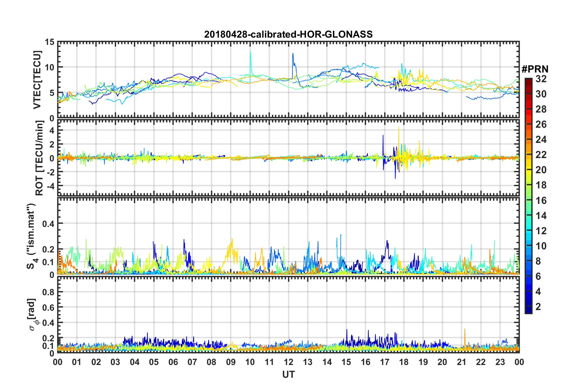Click the #PRN colorbar title
577x392 pixels.
coord(535,69)
